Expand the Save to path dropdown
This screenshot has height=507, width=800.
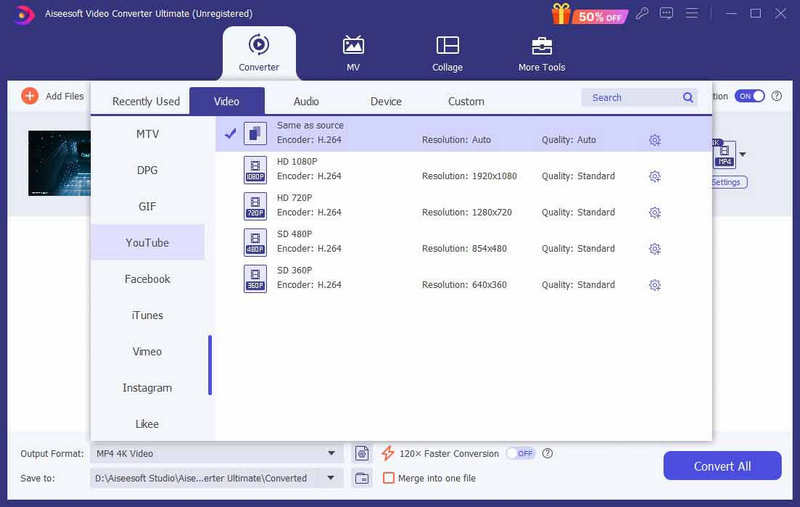pyautogui.click(x=331, y=478)
